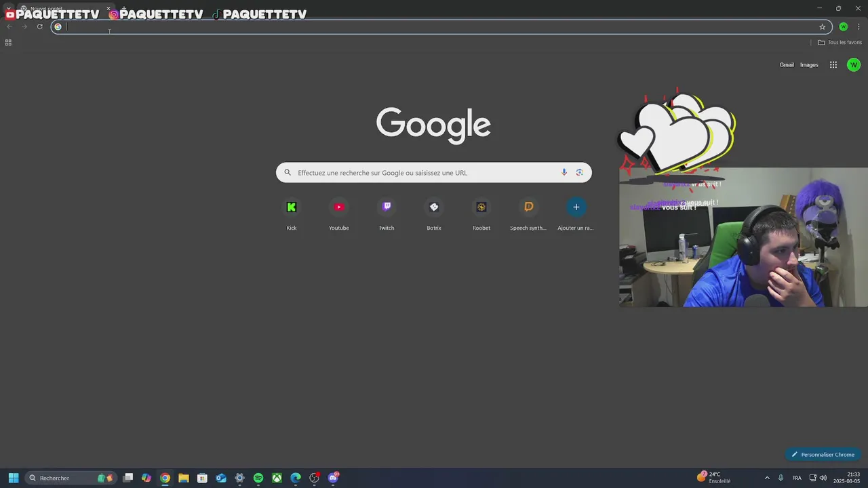This screenshot has width=868, height=488.
Task: Open Spotify from the taskbar
Action: tap(258, 478)
